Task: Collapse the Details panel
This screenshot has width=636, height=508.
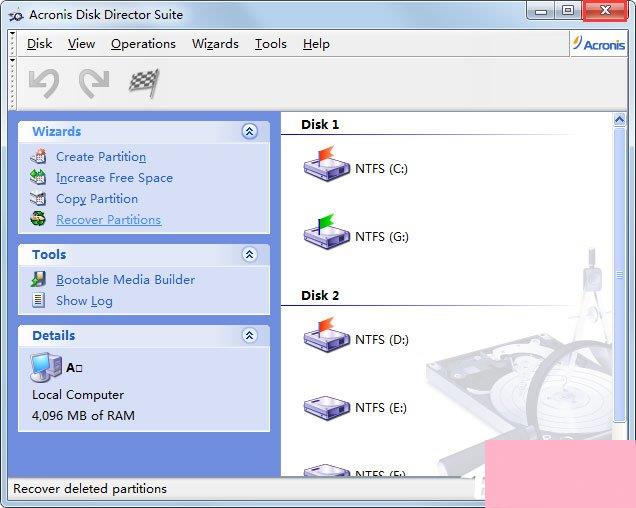Action: (x=249, y=336)
